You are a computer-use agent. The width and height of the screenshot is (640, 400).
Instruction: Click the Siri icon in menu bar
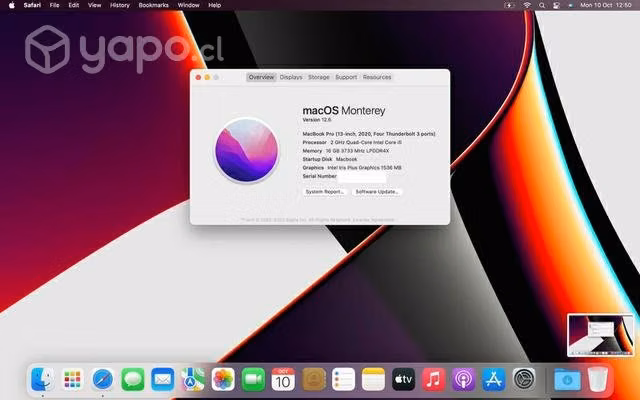(570, 5)
